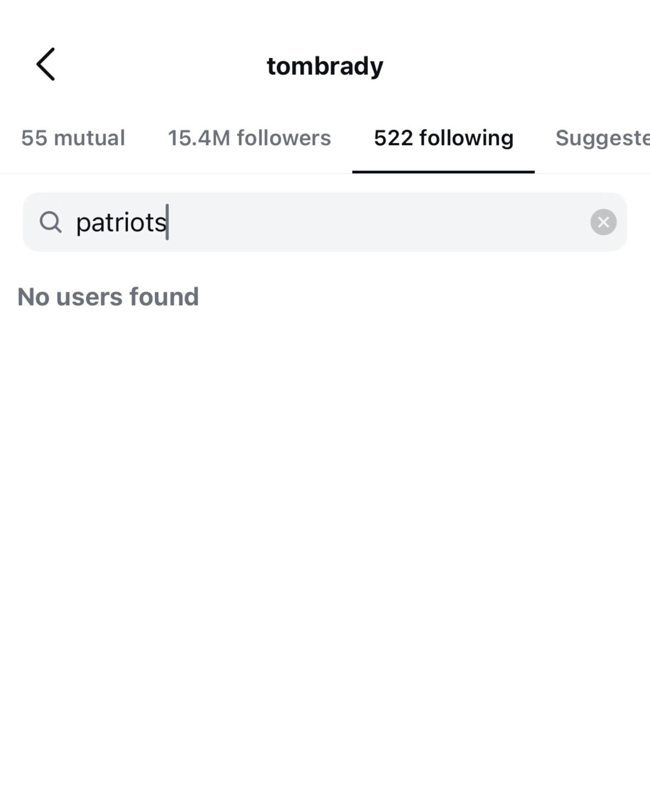The width and height of the screenshot is (650, 812).
Task: Show the partially visible Suggested tab
Action: point(602,138)
